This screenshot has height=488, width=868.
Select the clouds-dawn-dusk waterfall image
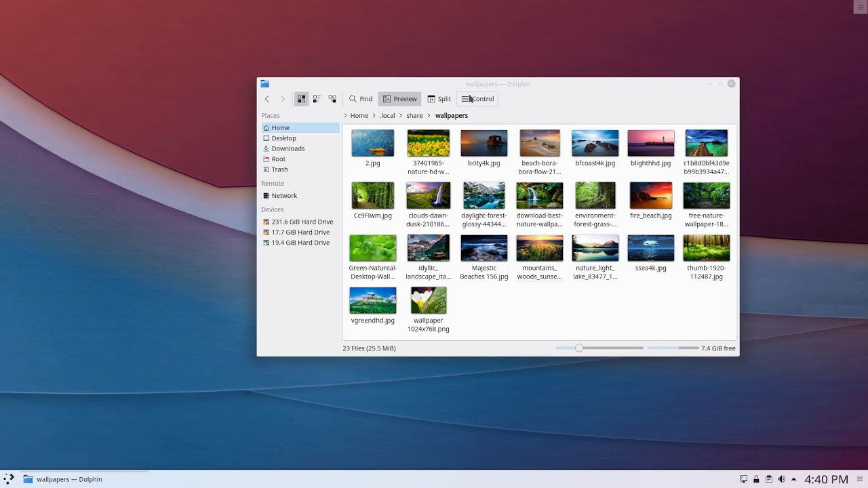[429, 195]
